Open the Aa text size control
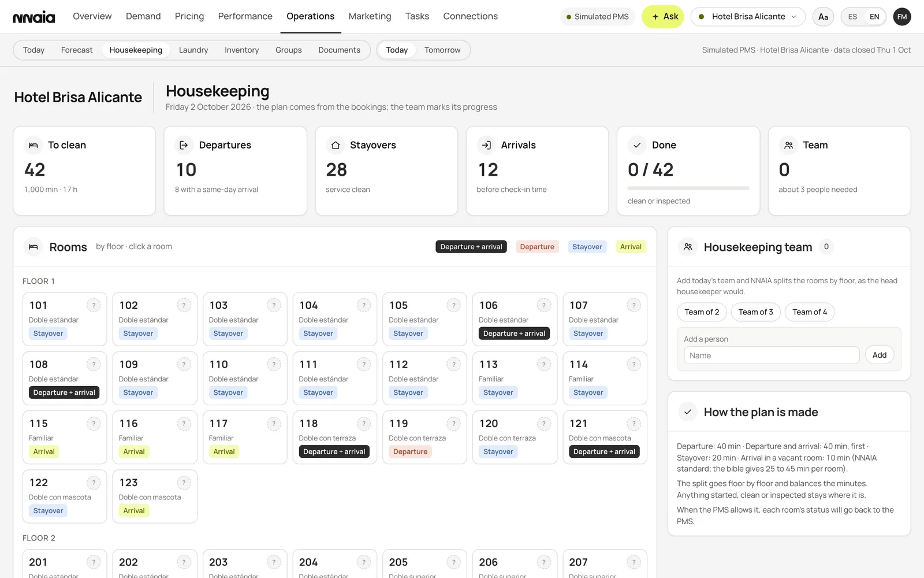Screen dimensions: 924x578 (823, 17)
